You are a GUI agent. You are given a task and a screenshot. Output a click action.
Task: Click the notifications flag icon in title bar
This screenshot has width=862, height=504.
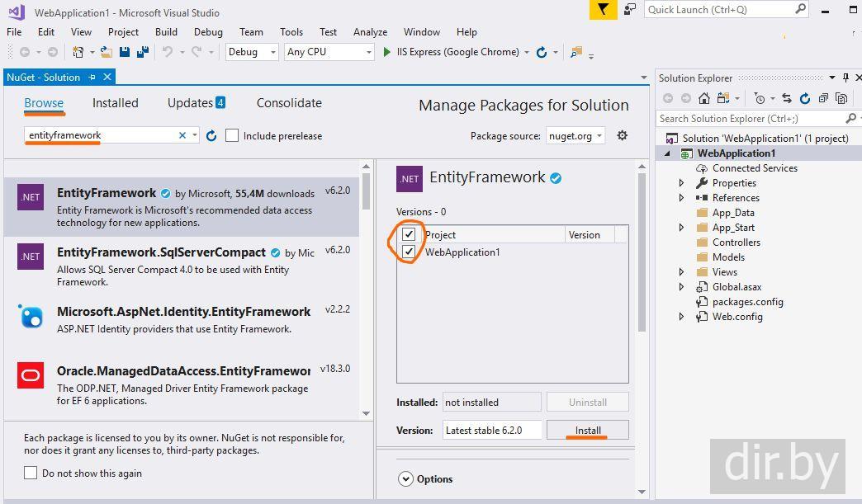click(604, 10)
